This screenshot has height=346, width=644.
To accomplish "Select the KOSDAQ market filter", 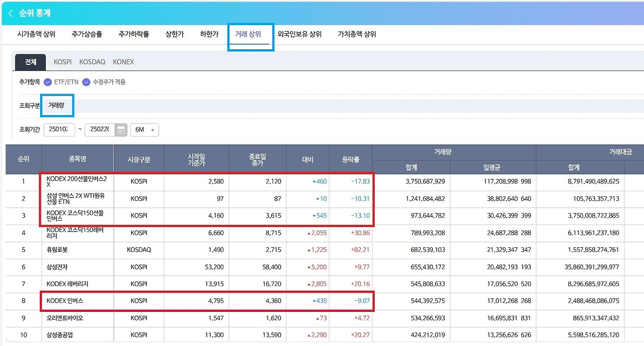I will click(x=92, y=62).
